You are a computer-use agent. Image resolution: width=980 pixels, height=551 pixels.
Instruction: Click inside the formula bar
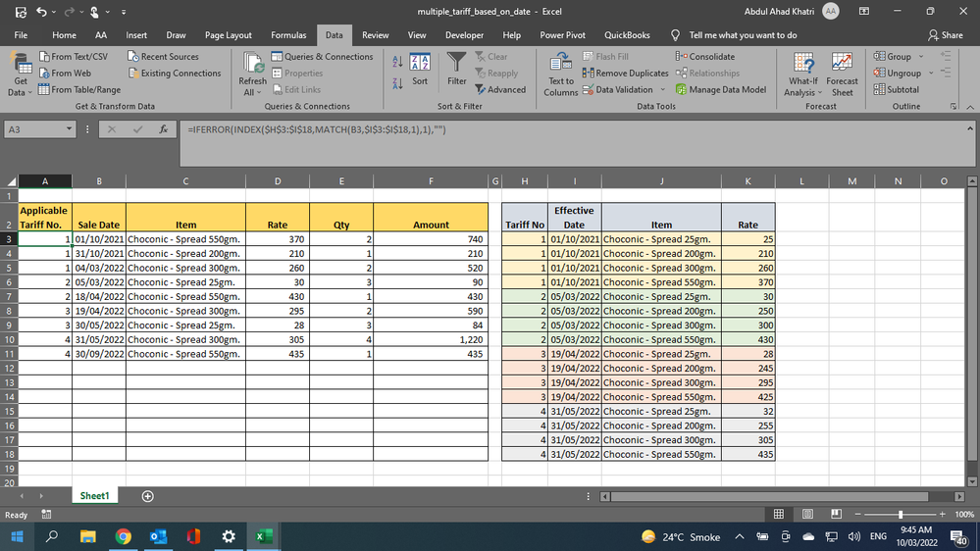click(572, 144)
